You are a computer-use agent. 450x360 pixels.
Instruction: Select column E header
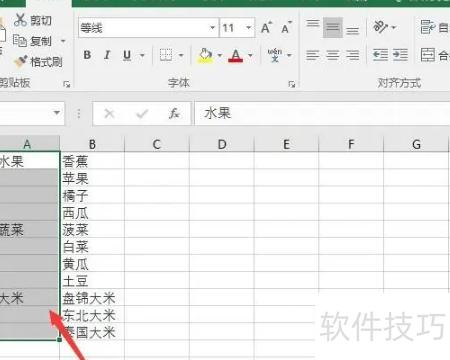click(286, 144)
